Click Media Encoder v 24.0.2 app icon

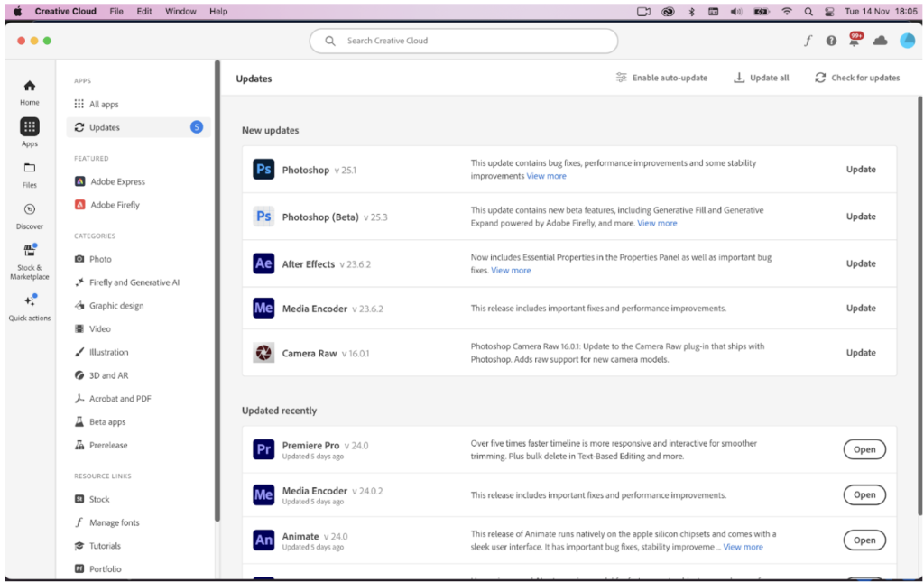coord(263,494)
